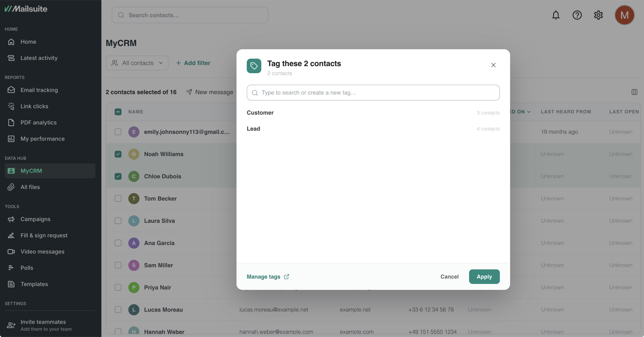Viewport: 644px width, 337px height.
Task: Click the Cancel button
Action: pos(449,277)
